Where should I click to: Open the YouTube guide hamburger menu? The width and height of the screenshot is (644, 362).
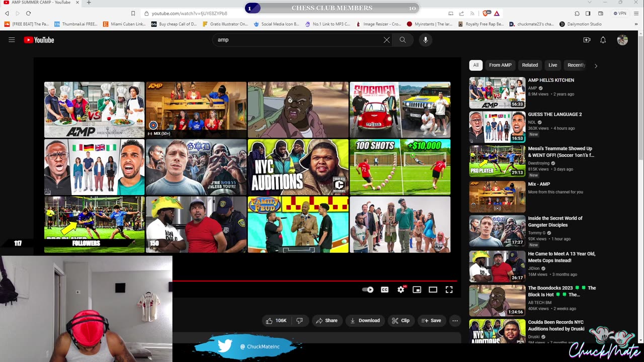pos(12,40)
